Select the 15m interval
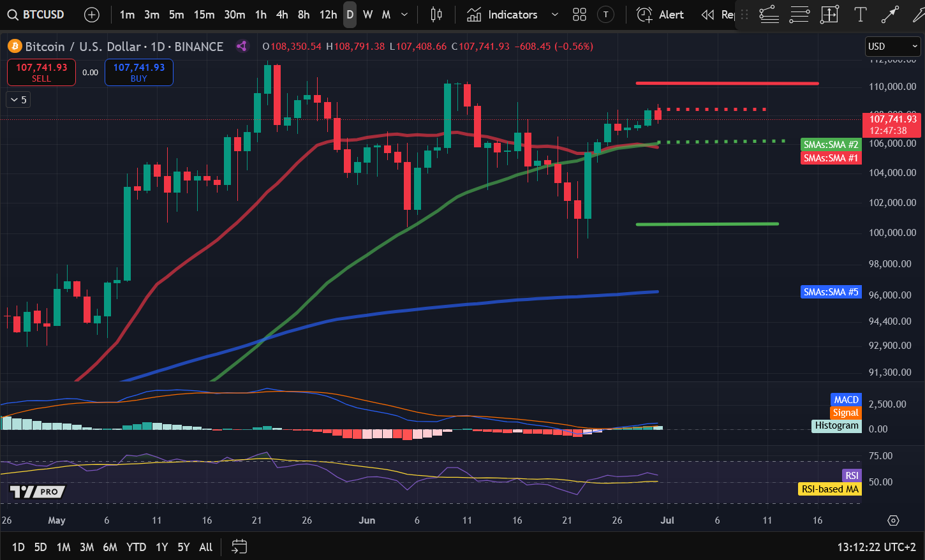925x560 pixels. pos(204,14)
